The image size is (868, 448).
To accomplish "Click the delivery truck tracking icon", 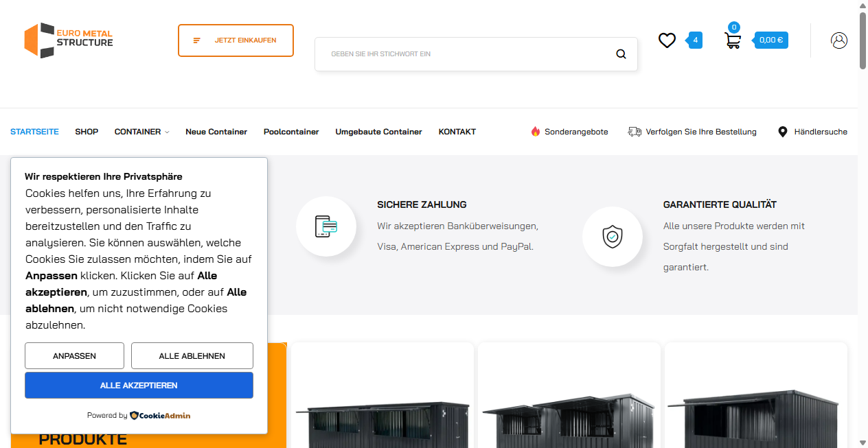I will point(633,131).
